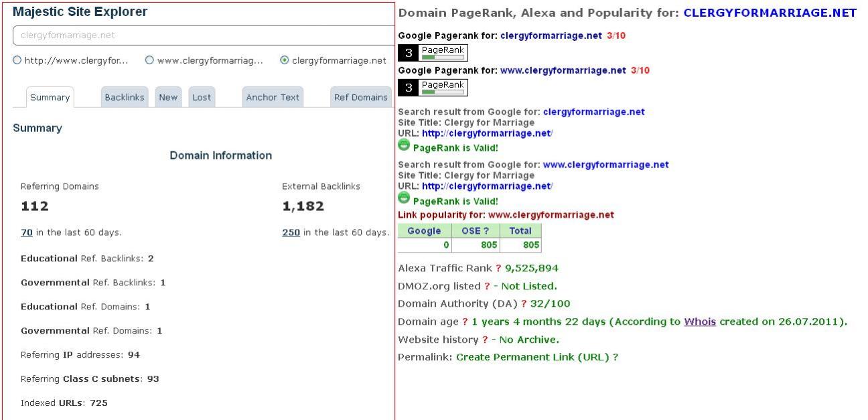Click the DMOZ.org listed question mark
Image resolution: width=868 pixels, height=420 pixels.
click(487, 286)
